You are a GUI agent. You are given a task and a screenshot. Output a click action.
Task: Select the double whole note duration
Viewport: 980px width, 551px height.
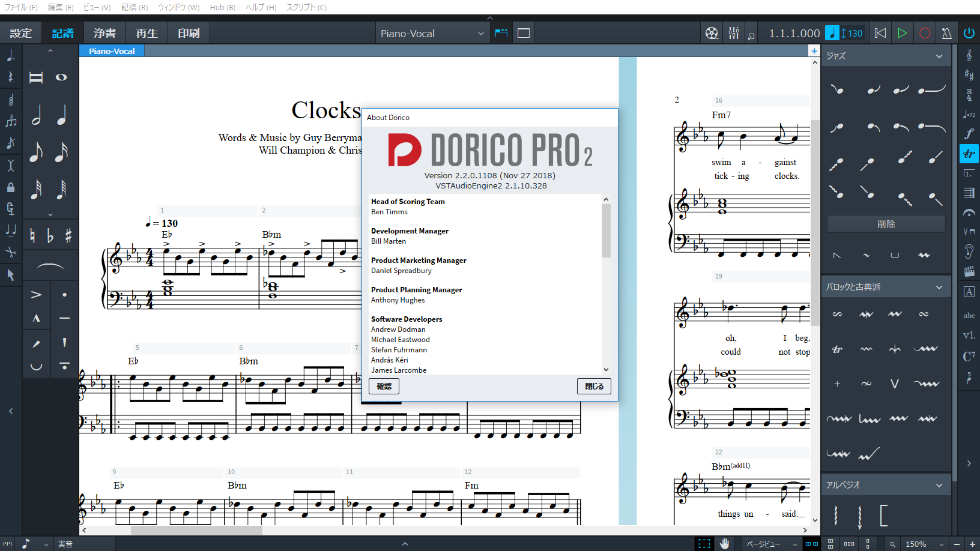point(36,77)
